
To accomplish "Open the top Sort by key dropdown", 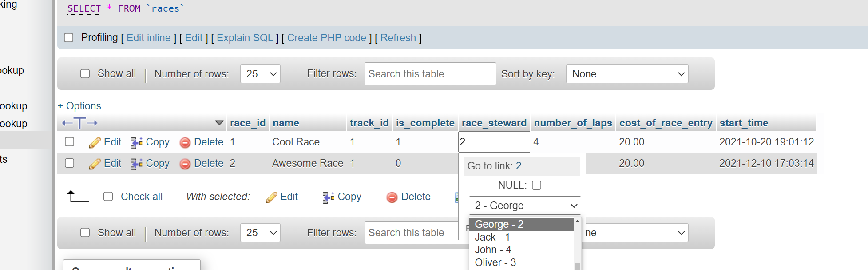I will (627, 74).
